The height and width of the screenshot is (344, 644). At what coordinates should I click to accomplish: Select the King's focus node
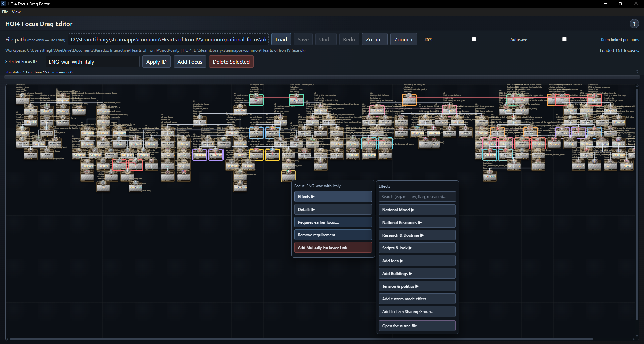[595, 100]
